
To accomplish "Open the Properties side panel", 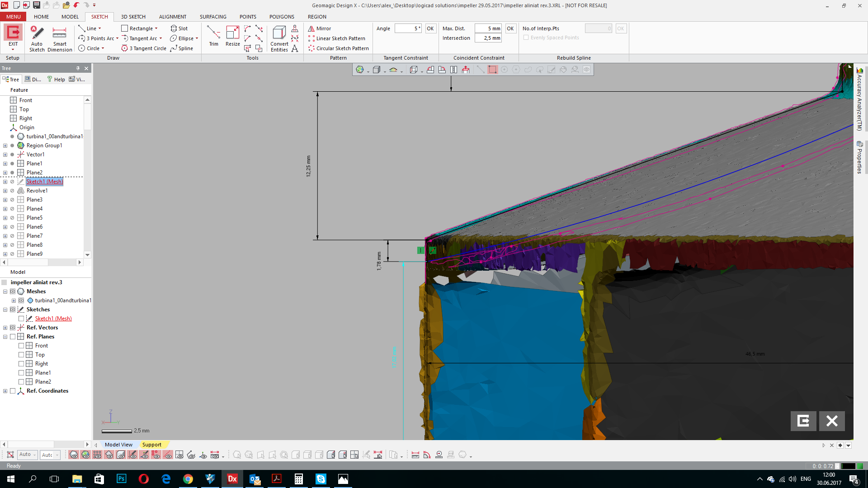I will 860,157.
